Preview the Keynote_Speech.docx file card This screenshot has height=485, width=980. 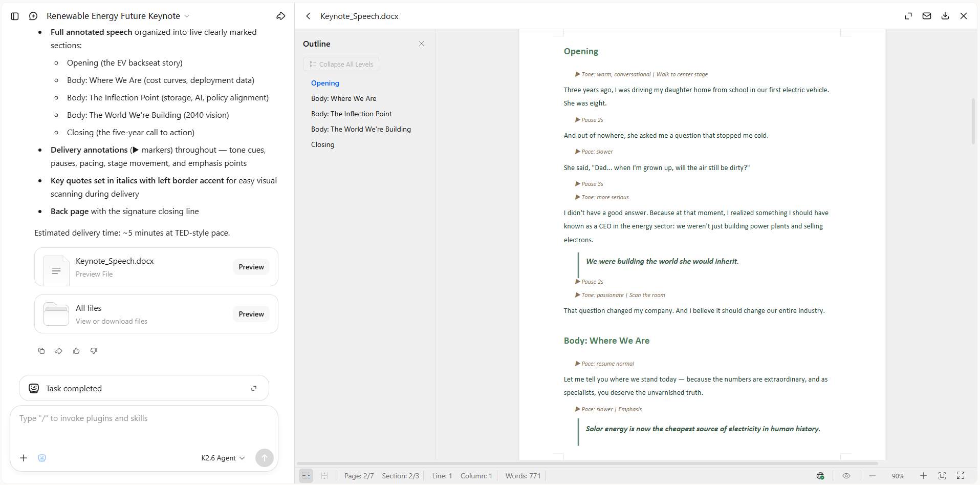pyautogui.click(x=251, y=267)
